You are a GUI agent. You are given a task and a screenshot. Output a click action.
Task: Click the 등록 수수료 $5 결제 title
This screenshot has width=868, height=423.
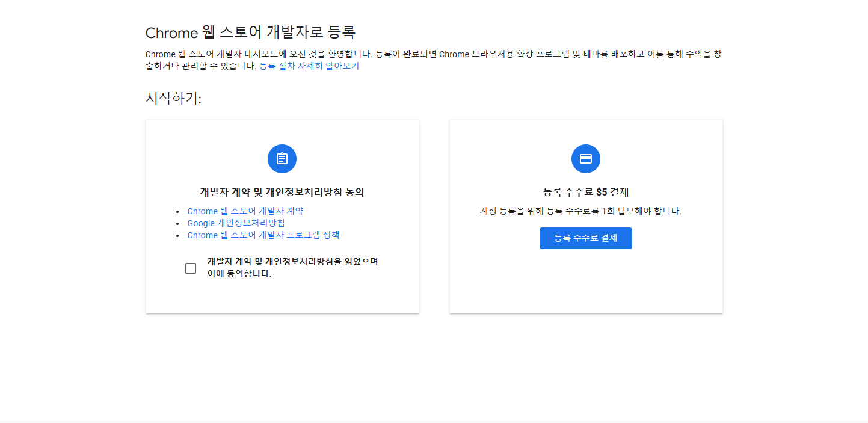[586, 193]
